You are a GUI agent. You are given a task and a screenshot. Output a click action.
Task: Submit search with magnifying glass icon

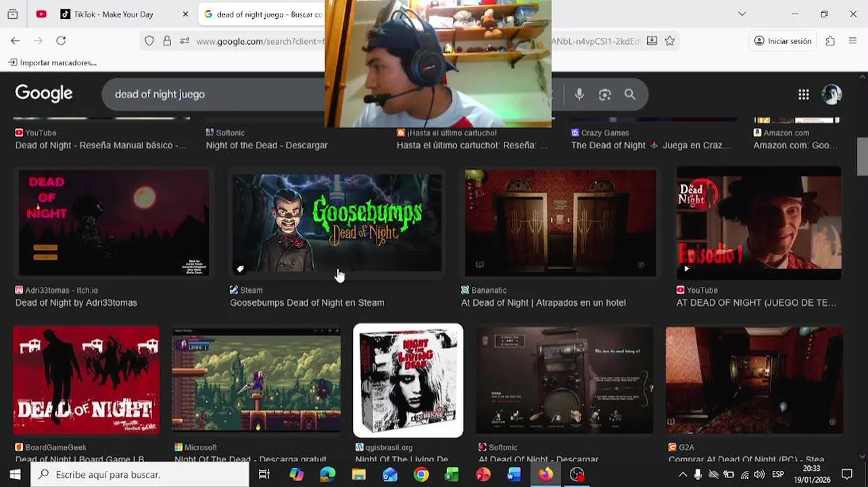click(630, 95)
